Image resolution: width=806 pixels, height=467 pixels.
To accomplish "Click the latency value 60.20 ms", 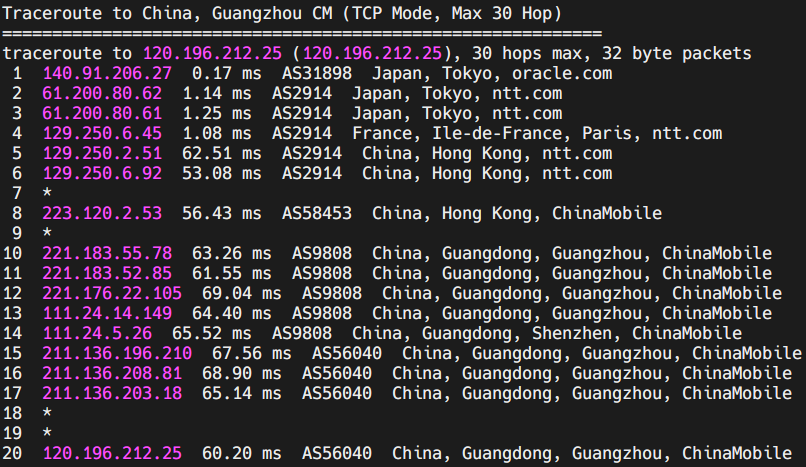I will coord(242,454).
